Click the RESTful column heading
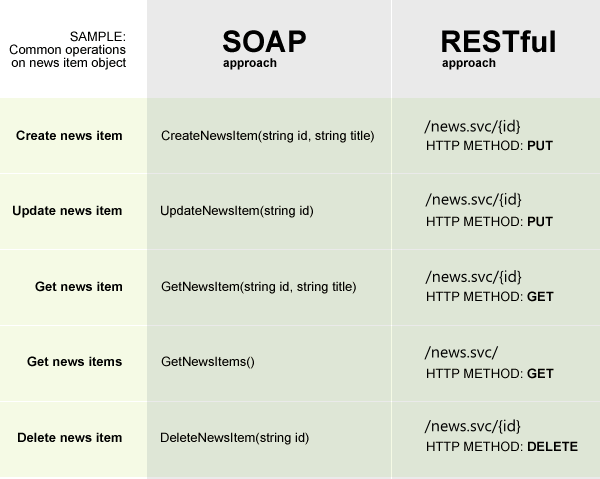The height and width of the screenshot is (479, 600). (x=498, y=41)
